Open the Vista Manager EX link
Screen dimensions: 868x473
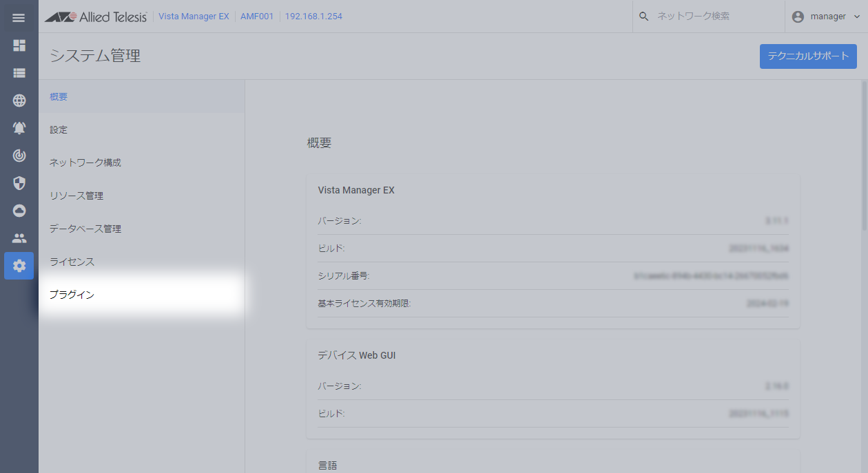point(194,17)
